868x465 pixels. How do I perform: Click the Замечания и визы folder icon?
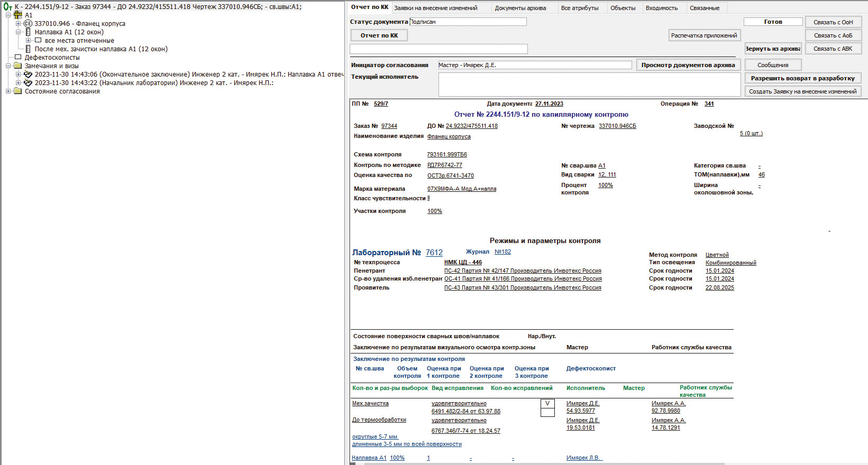(x=18, y=66)
